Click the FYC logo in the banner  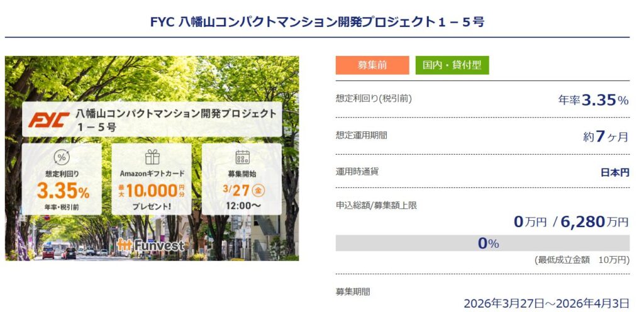(48, 120)
